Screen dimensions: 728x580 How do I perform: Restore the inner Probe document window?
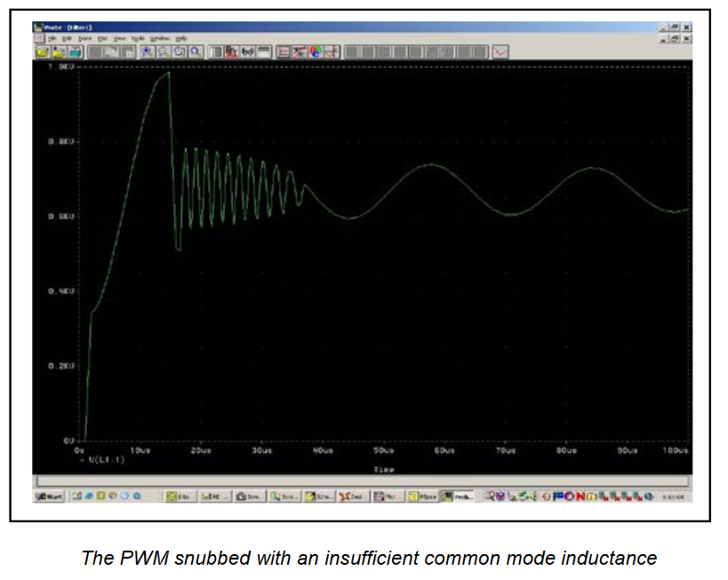675,39
